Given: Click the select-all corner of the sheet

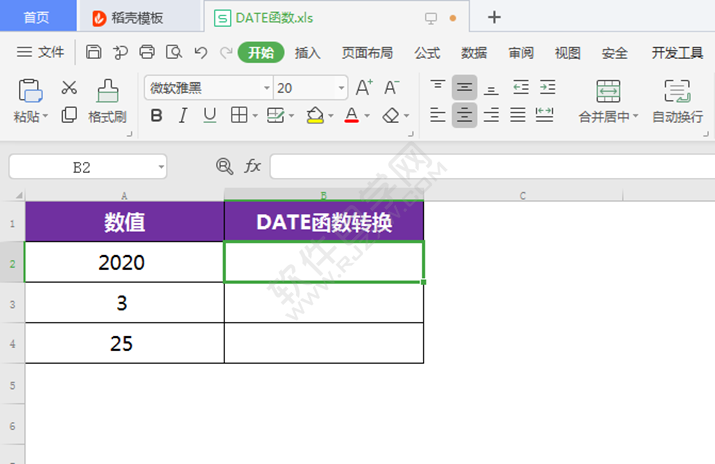Looking at the screenshot, I should [x=17, y=195].
